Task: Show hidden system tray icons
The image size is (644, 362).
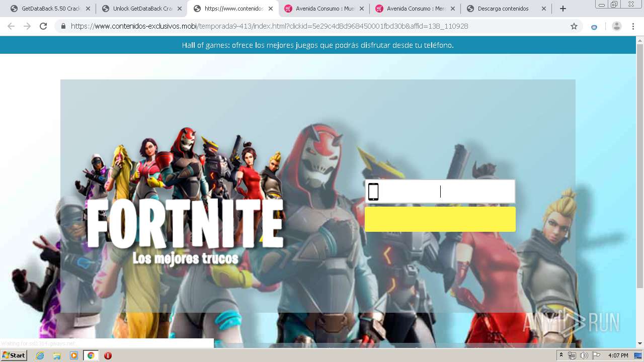Action: click(x=561, y=355)
